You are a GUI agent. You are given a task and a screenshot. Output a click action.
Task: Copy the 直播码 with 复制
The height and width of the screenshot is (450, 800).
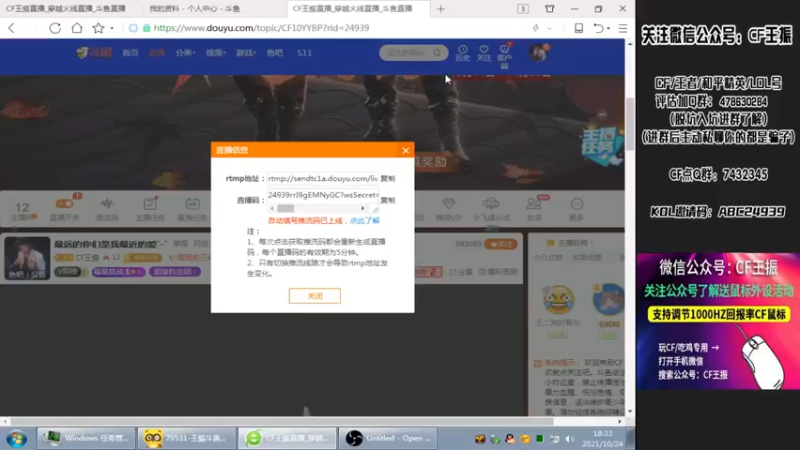[x=388, y=200]
